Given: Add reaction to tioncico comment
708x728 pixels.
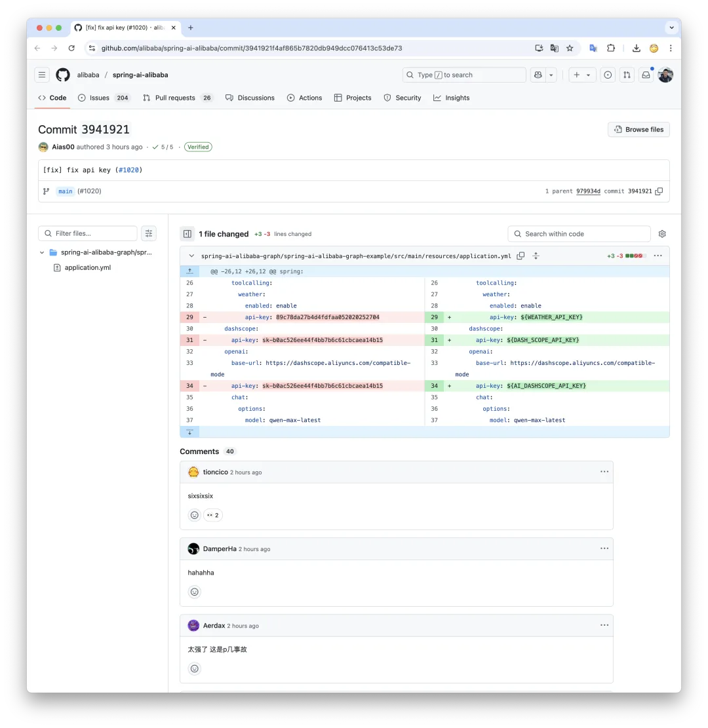Looking at the screenshot, I should 195,515.
